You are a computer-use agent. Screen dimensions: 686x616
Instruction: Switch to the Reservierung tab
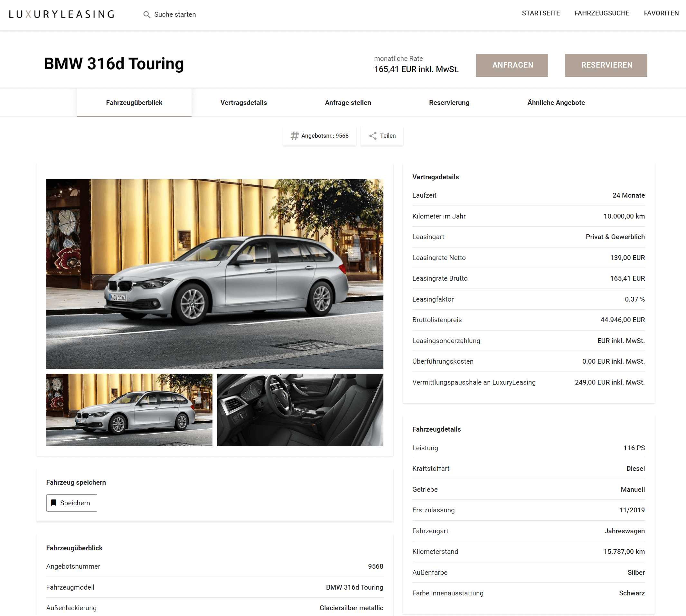click(x=449, y=103)
